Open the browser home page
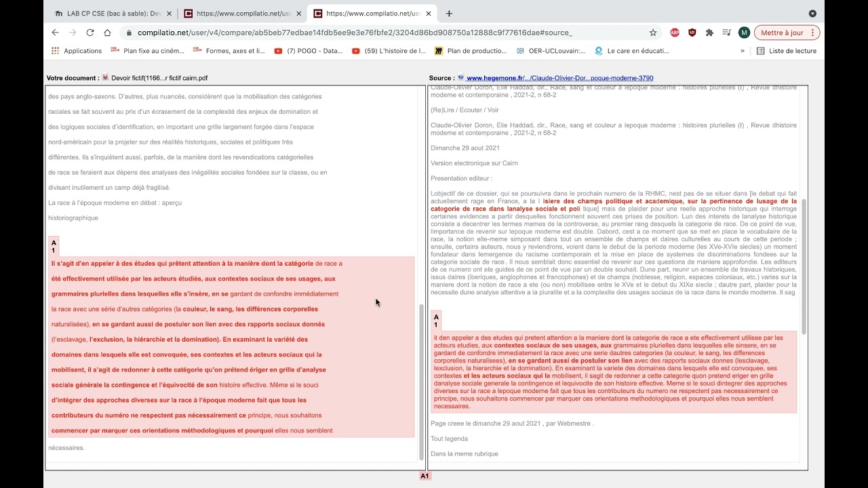The image size is (868, 488). (x=107, y=33)
